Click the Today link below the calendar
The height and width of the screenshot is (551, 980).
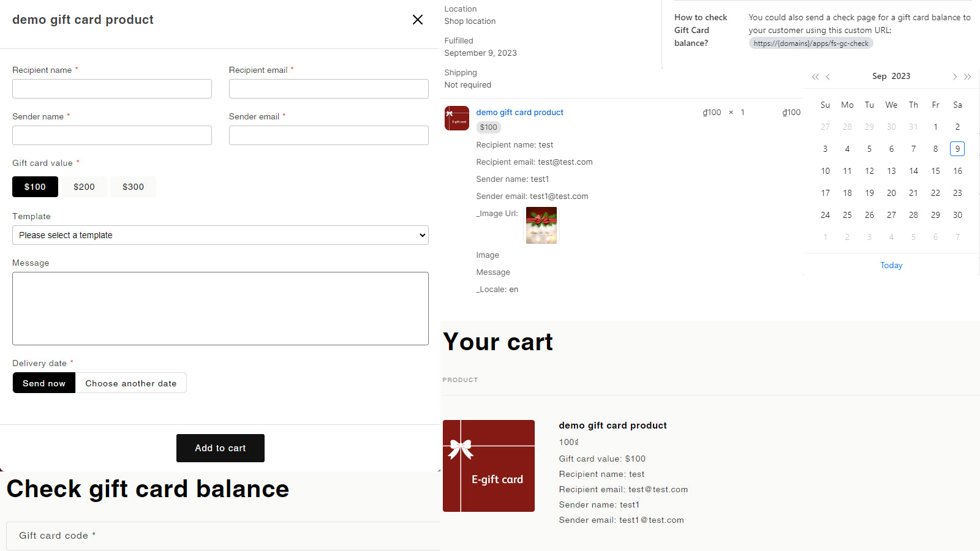pyautogui.click(x=891, y=265)
